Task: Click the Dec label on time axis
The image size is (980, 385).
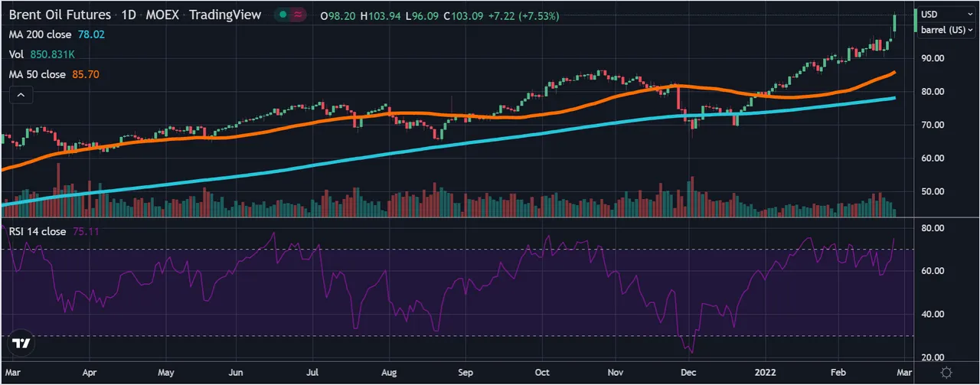Action: 688,374
